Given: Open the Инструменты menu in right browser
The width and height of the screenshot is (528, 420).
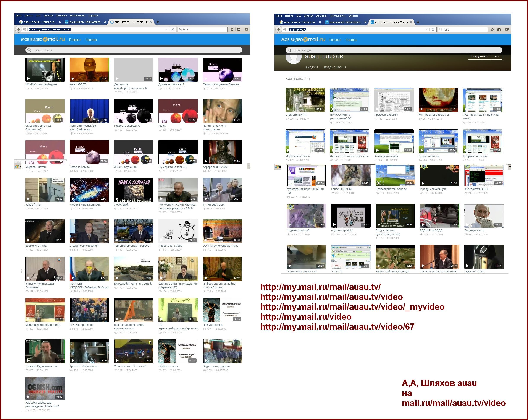Looking at the screenshot, I should coord(338,16).
